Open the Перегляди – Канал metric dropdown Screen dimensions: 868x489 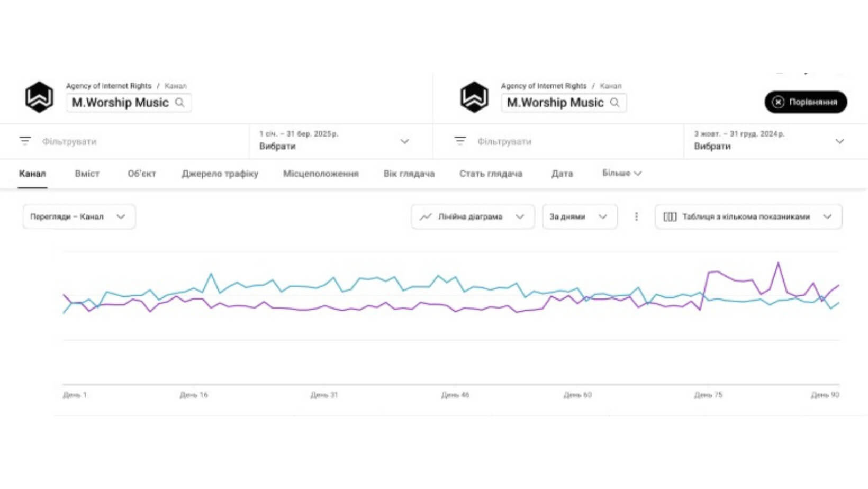click(79, 216)
